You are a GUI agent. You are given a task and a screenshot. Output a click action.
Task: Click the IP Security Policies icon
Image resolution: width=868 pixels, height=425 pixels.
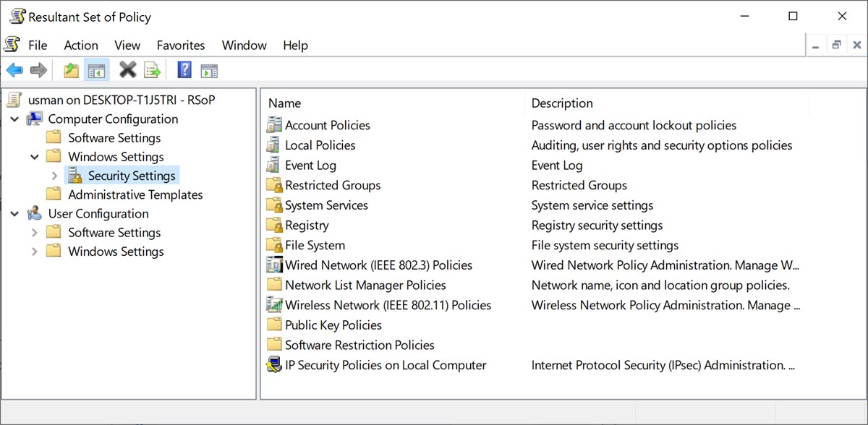coord(274,365)
